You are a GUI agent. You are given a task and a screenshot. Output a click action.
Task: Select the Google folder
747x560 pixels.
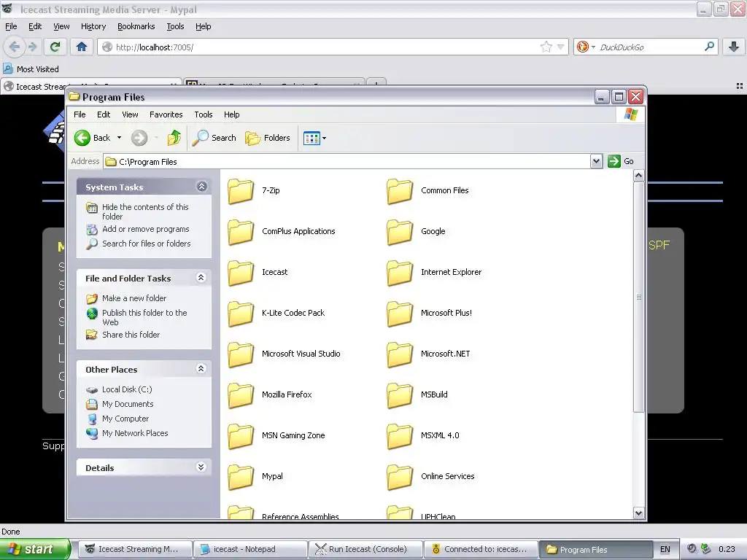coord(416,231)
